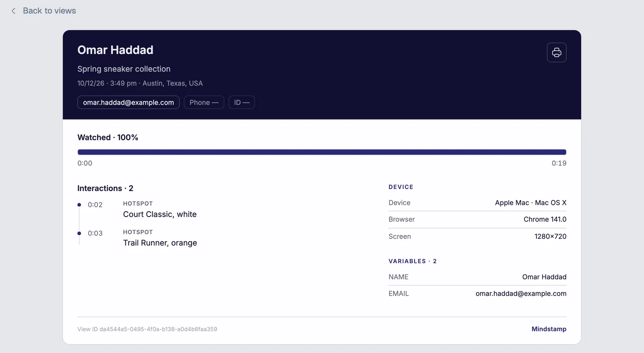Click the 0:19 end time label
644x353 pixels.
559,163
